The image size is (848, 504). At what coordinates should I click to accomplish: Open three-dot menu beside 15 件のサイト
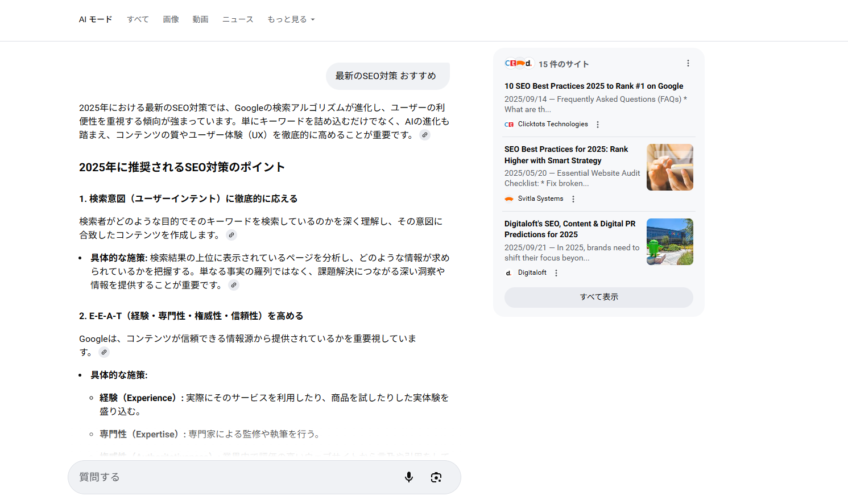pyautogui.click(x=688, y=64)
